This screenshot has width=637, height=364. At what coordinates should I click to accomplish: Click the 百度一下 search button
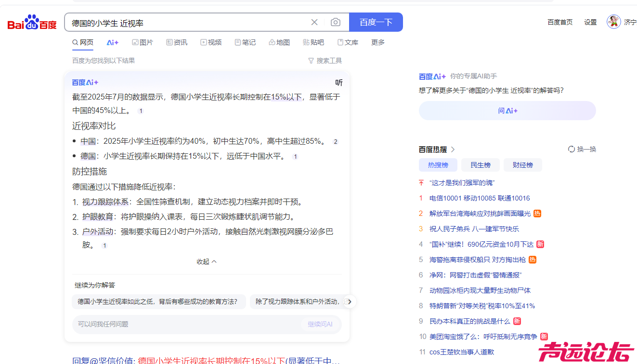[x=376, y=22]
